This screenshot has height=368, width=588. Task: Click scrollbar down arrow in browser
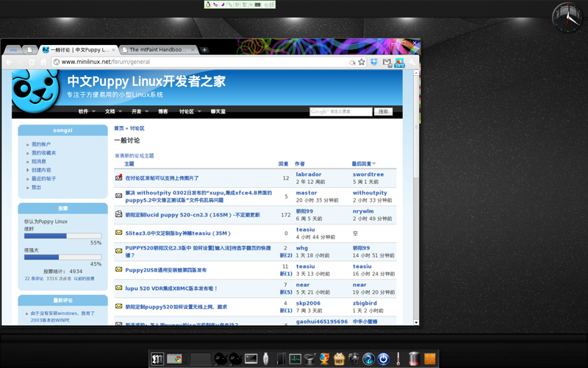[416, 322]
